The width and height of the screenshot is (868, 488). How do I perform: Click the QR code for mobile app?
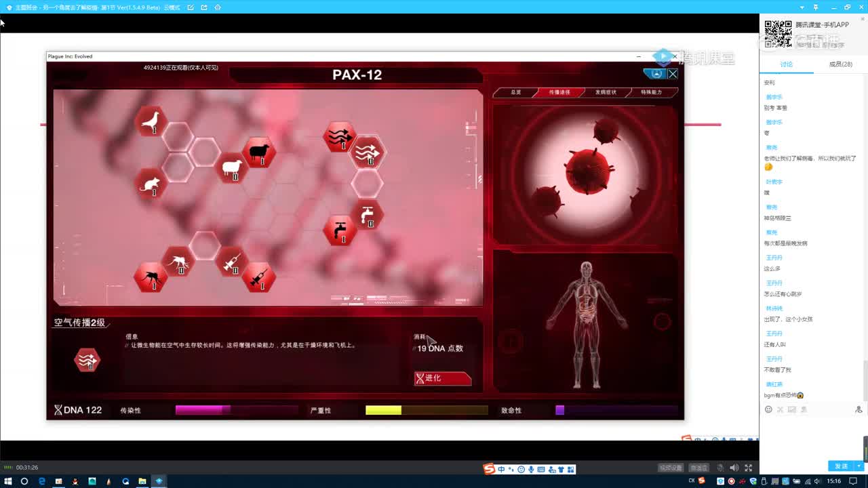(x=778, y=34)
